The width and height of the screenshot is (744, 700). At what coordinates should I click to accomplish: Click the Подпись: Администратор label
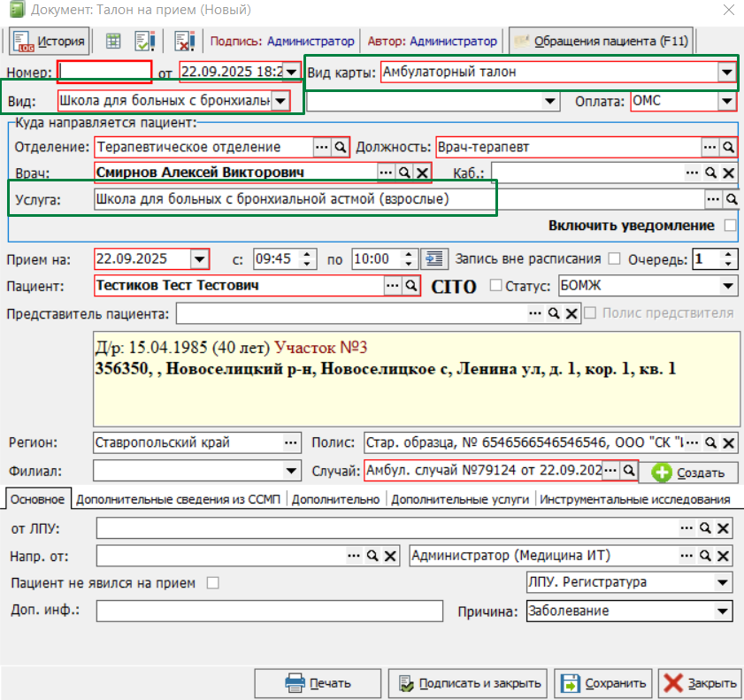click(x=282, y=42)
